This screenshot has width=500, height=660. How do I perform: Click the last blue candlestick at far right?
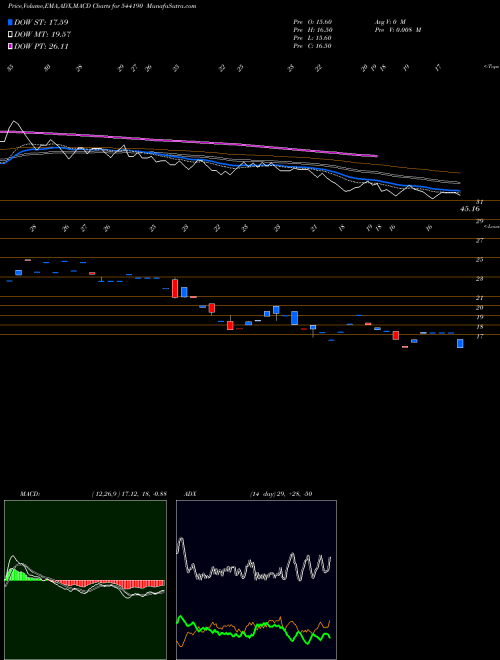[x=460, y=343]
